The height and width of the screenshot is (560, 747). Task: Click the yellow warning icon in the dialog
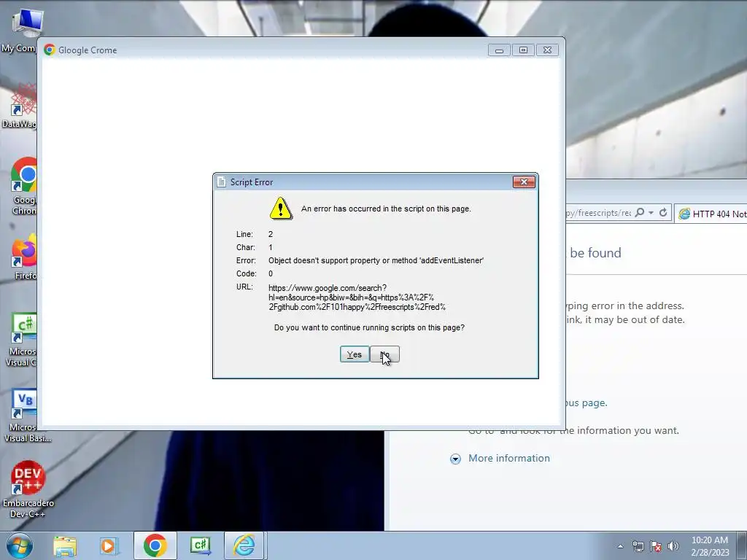tap(281, 209)
